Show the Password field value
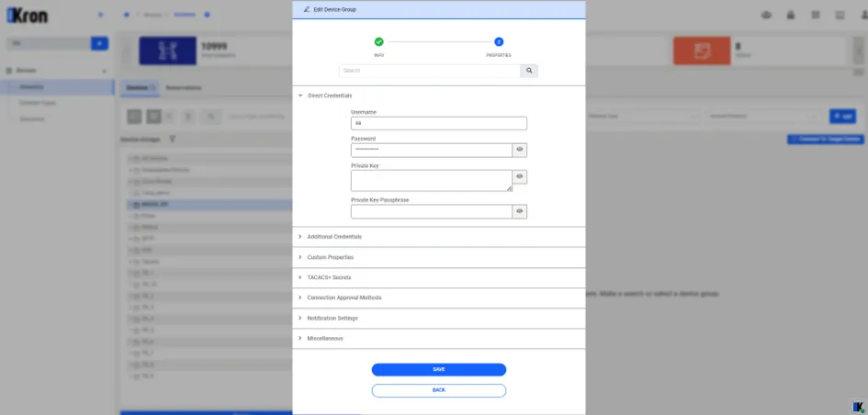The height and width of the screenshot is (415, 868). (x=519, y=150)
